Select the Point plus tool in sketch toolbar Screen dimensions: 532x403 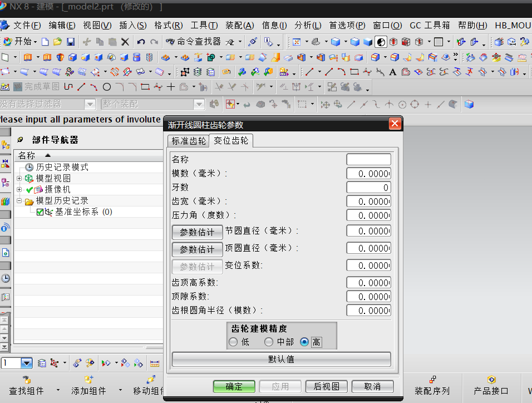pos(171,87)
